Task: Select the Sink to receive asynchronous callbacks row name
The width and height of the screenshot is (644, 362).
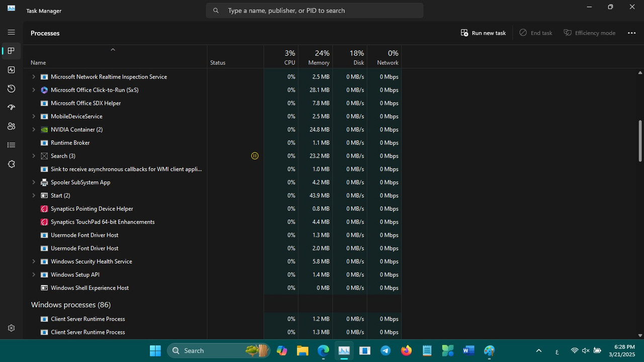Action: (x=126, y=169)
